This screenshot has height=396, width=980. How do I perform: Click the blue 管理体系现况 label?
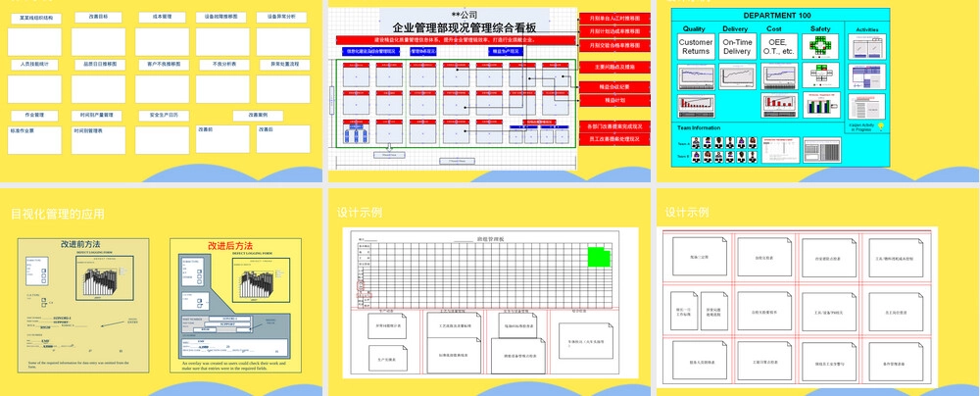423,51
